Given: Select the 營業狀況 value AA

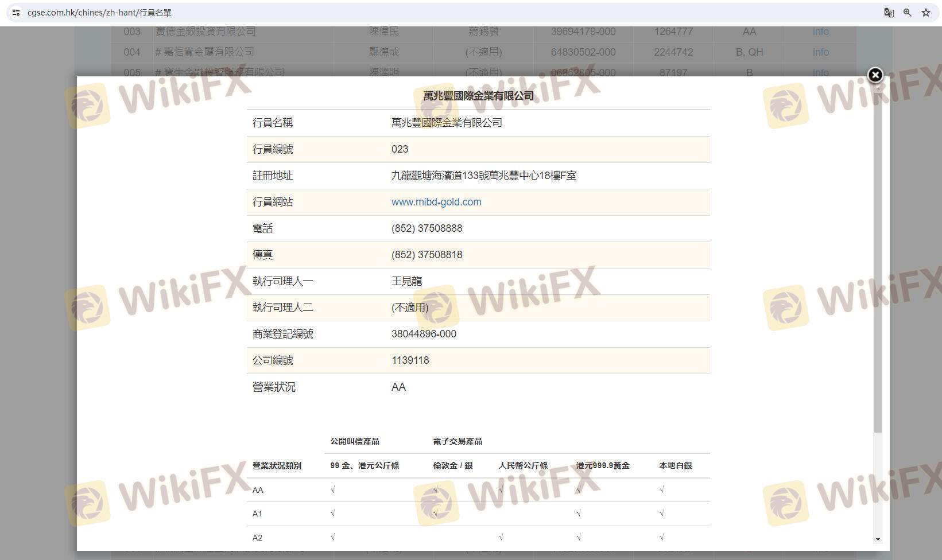Looking at the screenshot, I should (398, 387).
